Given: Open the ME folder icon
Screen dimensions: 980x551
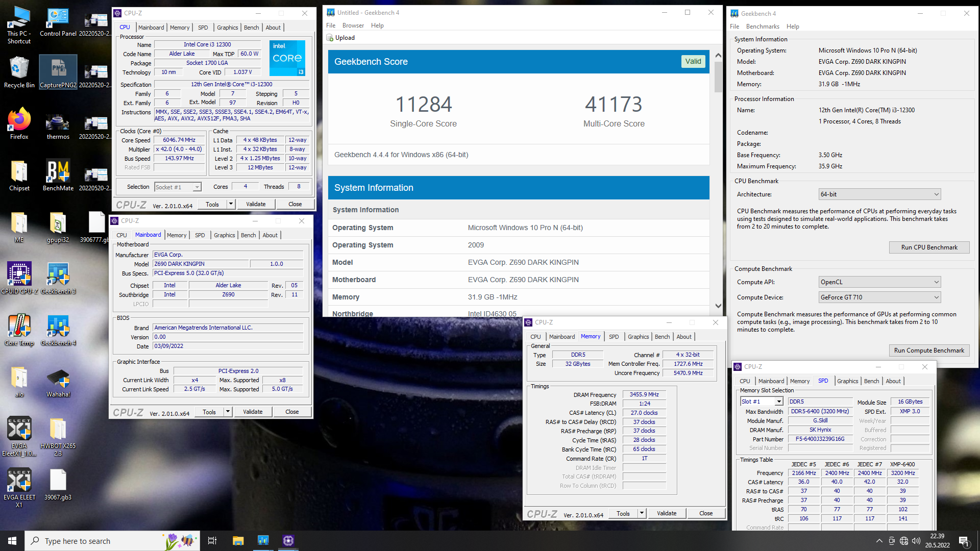Looking at the screenshot, I should point(19,227).
